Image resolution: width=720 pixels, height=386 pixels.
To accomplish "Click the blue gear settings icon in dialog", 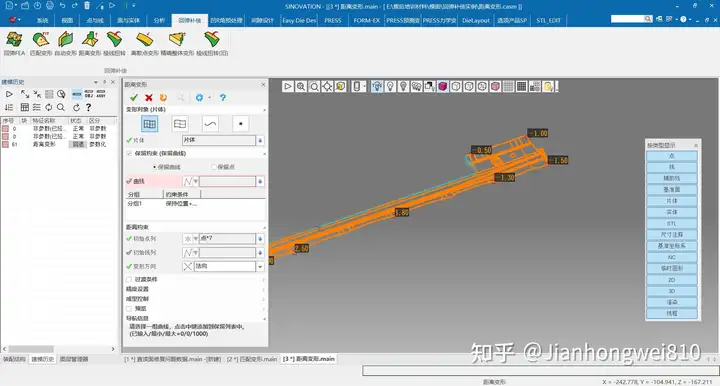I will tap(199, 97).
